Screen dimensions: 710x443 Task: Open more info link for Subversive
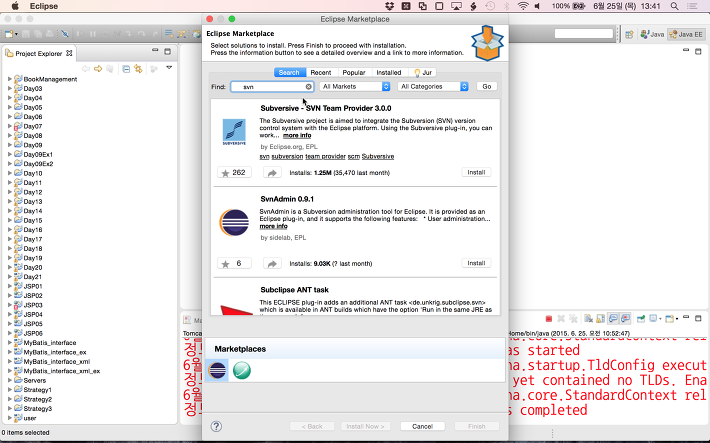click(x=297, y=135)
